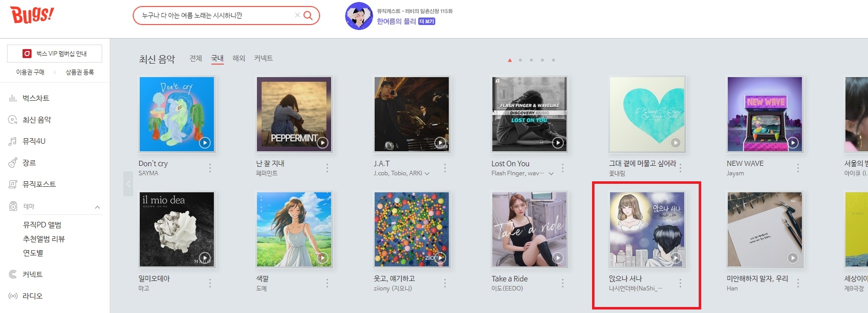This screenshot has height=313, width=868.
Task: Play the 그대 곁에 머물고 싶어라 album
Action: [675, 143]
